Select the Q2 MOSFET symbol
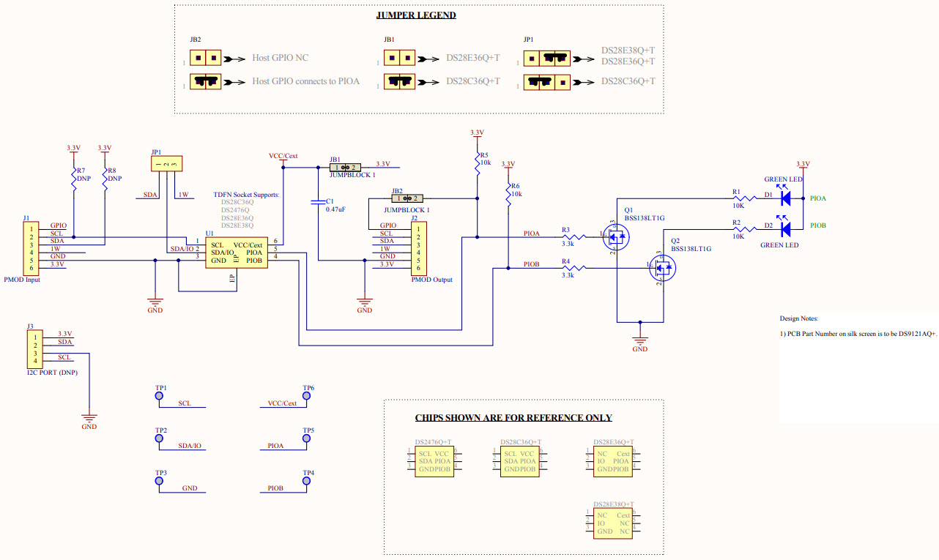 [x=663, y=268]
